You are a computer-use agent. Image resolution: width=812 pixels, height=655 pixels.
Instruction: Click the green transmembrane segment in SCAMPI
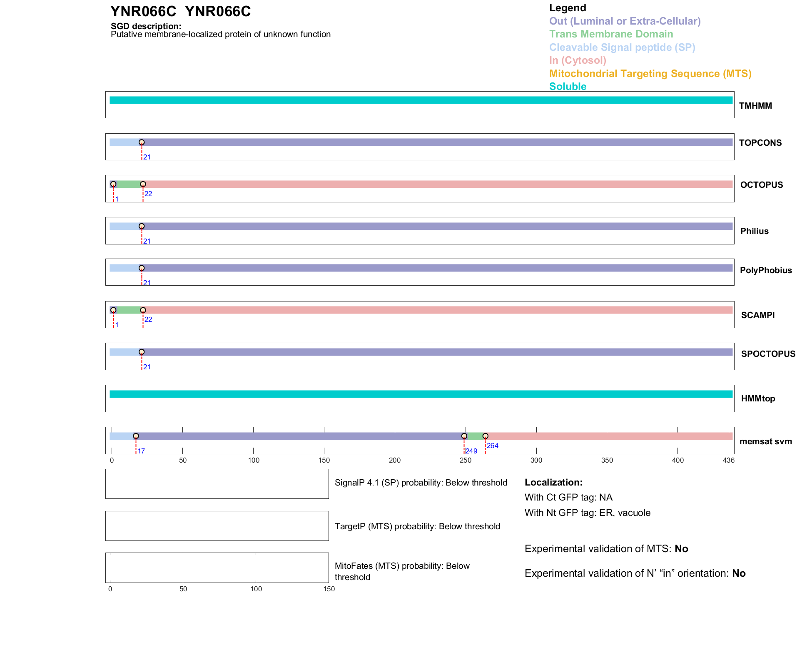tap(129, 310)
